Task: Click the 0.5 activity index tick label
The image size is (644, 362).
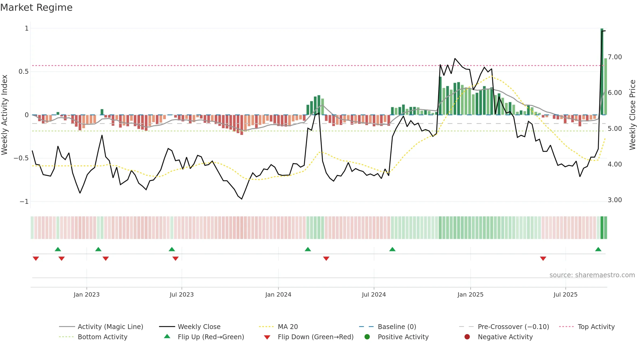Action: click(24, 72)
